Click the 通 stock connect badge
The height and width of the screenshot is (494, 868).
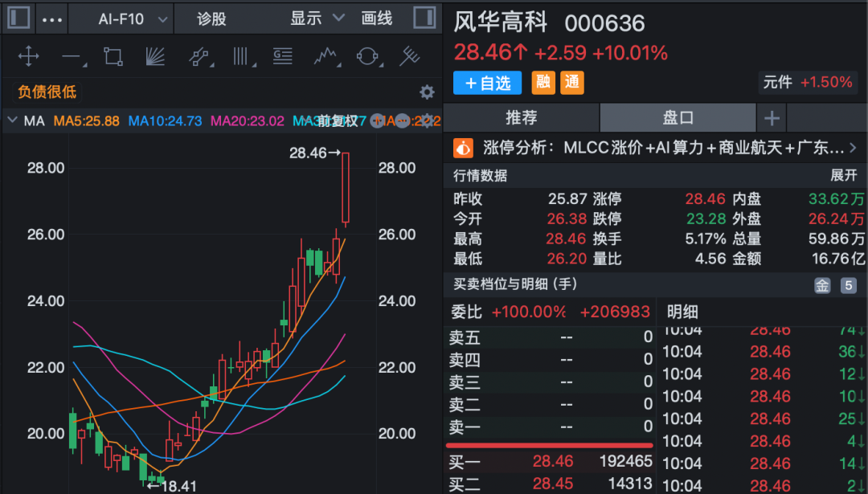click(572, 83)
